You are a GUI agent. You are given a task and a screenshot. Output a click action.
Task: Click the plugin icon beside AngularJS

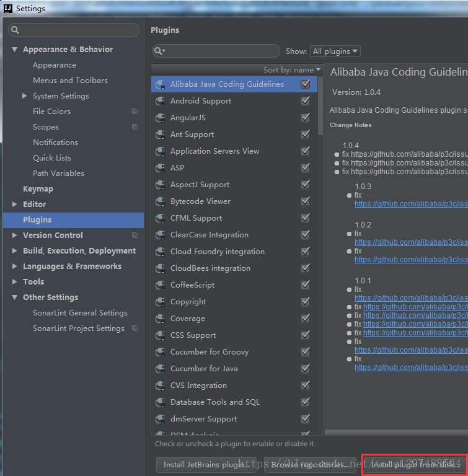point(160,118)
